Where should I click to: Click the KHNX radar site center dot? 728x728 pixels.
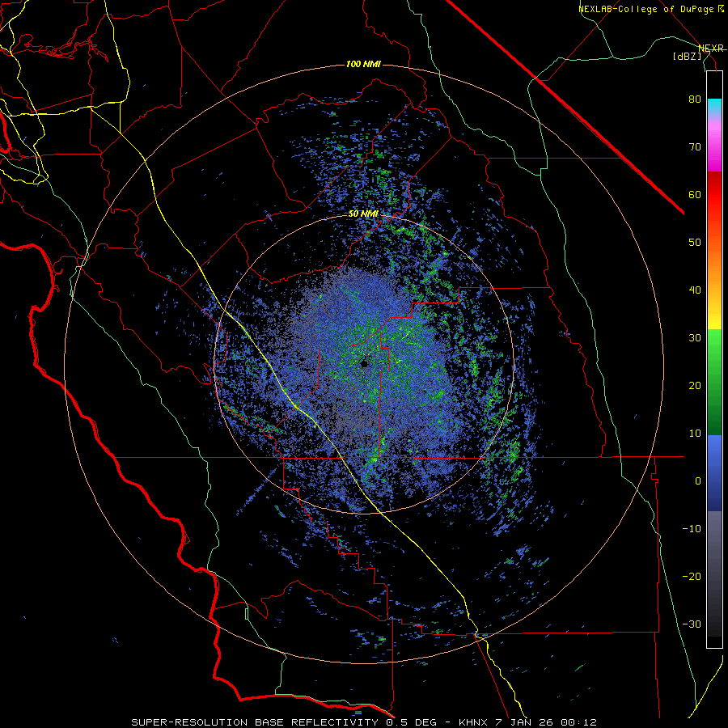[364, 365]
